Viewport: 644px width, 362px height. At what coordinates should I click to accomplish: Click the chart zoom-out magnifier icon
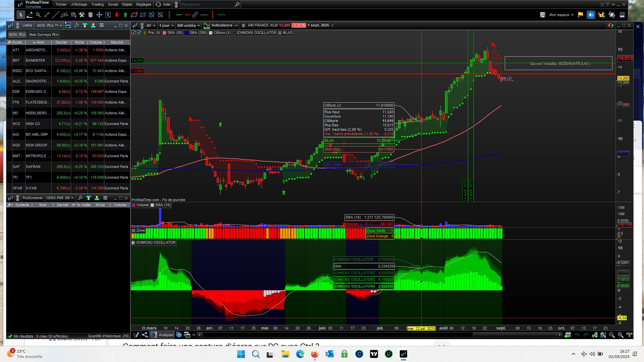click(612, 335)
